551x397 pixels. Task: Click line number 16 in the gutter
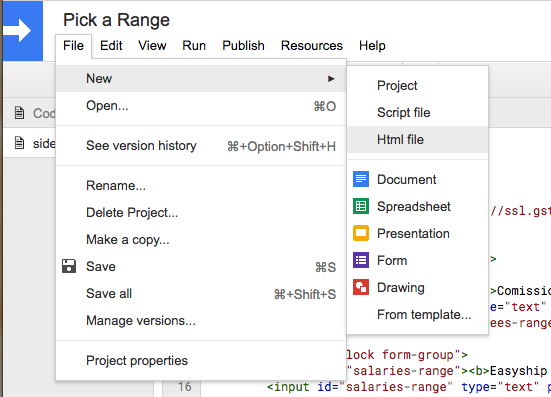click(184, 387)
